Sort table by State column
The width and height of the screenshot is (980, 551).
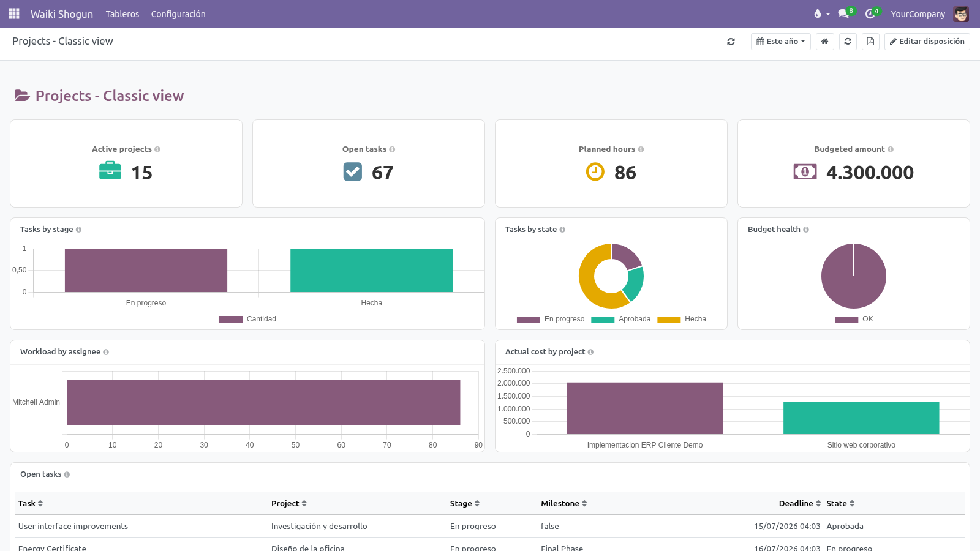(x=840, y=503)
